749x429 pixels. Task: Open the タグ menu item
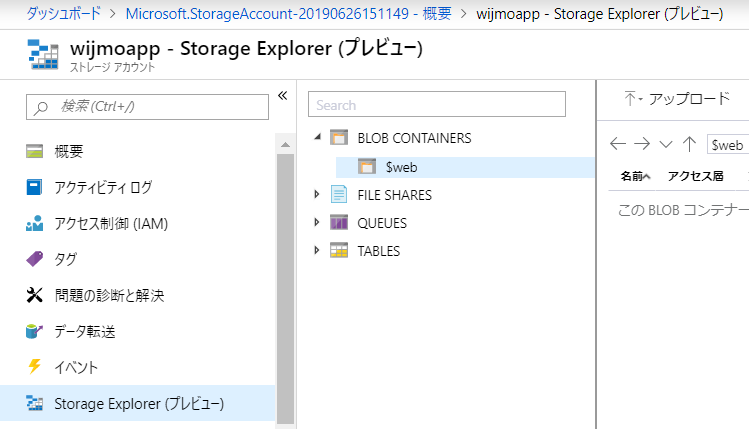pyautogui.click(x=65, y=259)
